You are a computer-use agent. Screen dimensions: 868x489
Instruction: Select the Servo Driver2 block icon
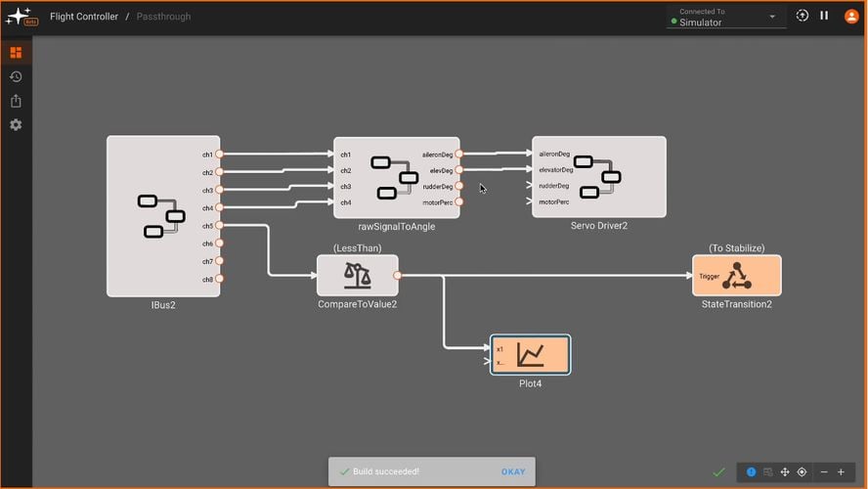[596, 177]
